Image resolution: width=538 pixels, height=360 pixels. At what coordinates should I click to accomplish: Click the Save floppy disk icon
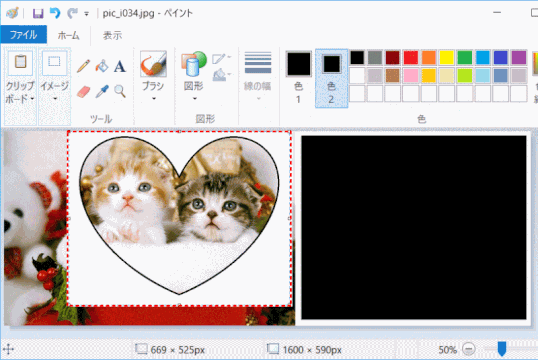coord(38,13)
